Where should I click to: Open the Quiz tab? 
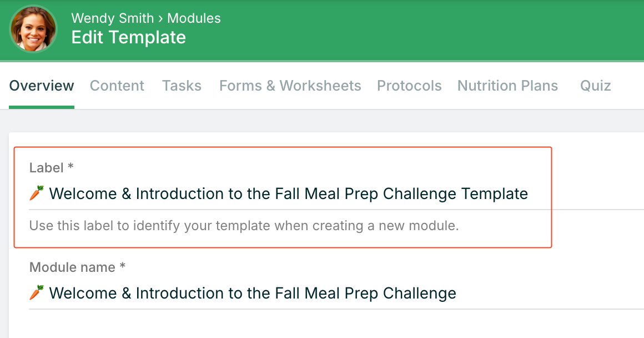coord(595,86)
